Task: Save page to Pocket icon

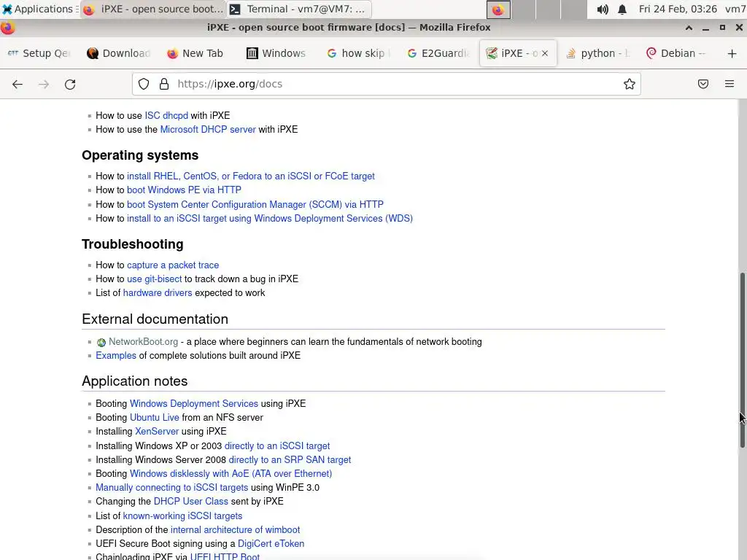Action: [703, 84]
